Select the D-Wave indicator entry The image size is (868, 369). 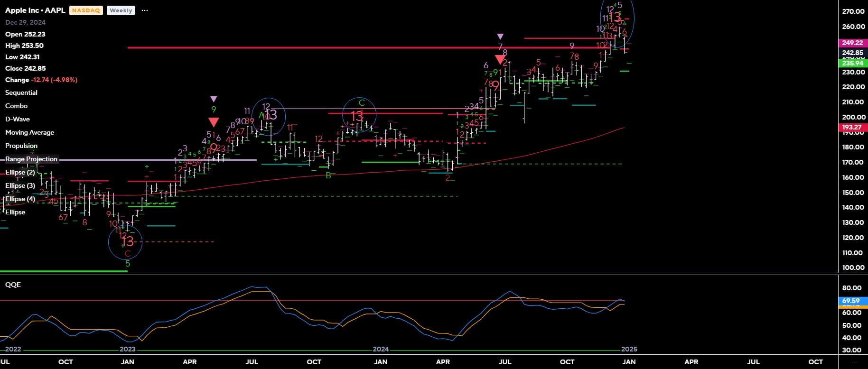tap(18, 119)
